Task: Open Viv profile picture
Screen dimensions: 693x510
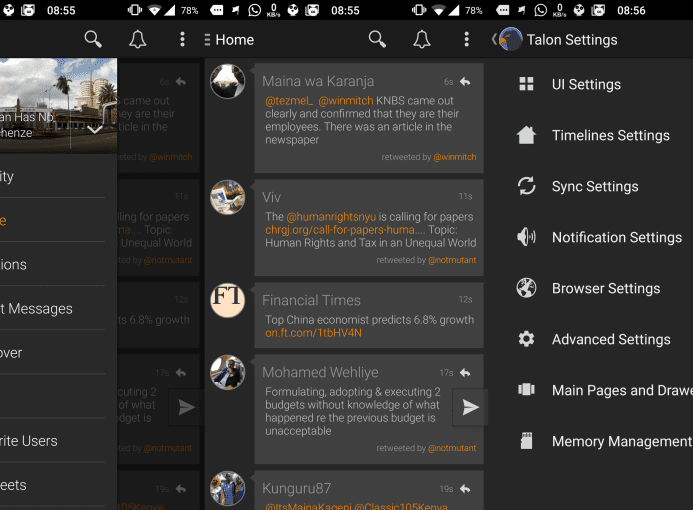Action: point(227,197)
